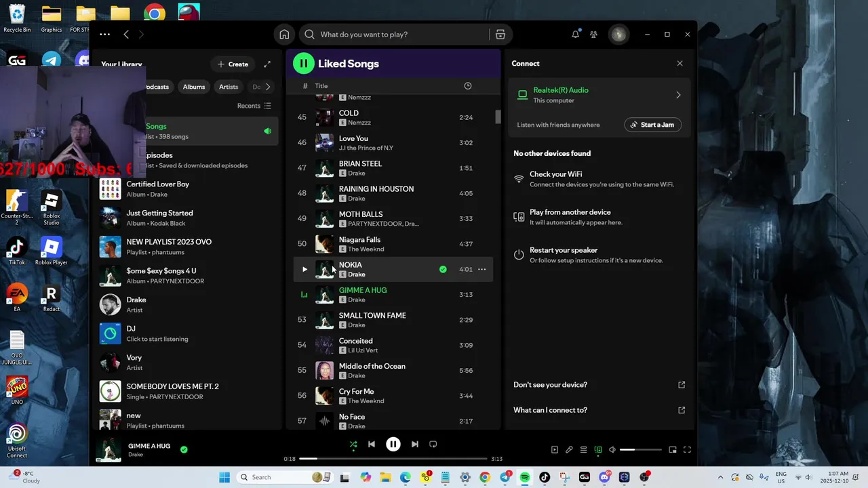Skip to next track
Image resolution: width=868 pixels, height=488 pixels.
pyautogui.click(x=415, y=445)
